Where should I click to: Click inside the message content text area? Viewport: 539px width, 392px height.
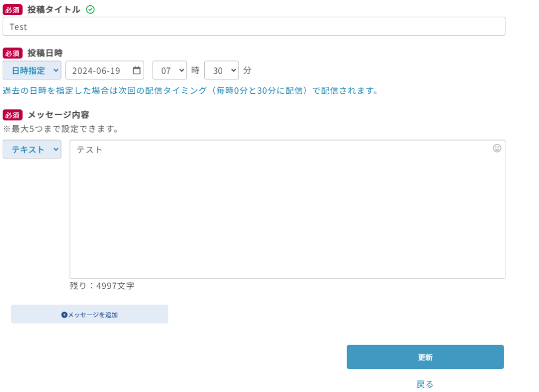pyautogui.click(x=287, y=210)
